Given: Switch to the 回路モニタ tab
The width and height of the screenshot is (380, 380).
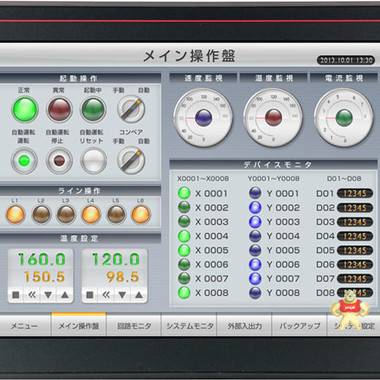Looking at the screenshot, I should click(134, 325).
